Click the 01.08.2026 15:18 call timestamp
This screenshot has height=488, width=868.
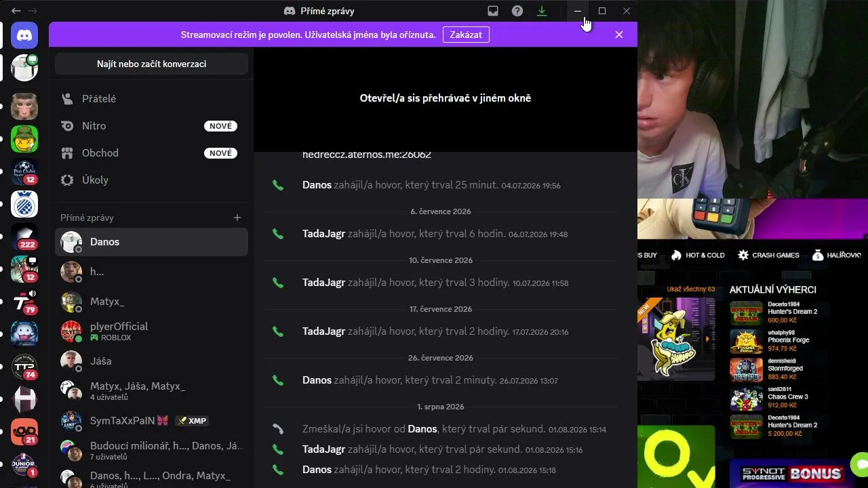tap(527, 470)
